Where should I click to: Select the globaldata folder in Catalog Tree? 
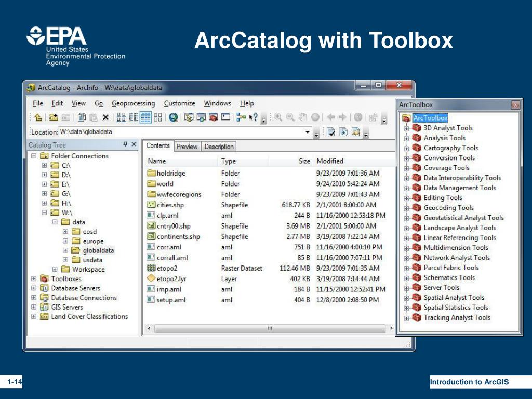[x=98, y=250]
